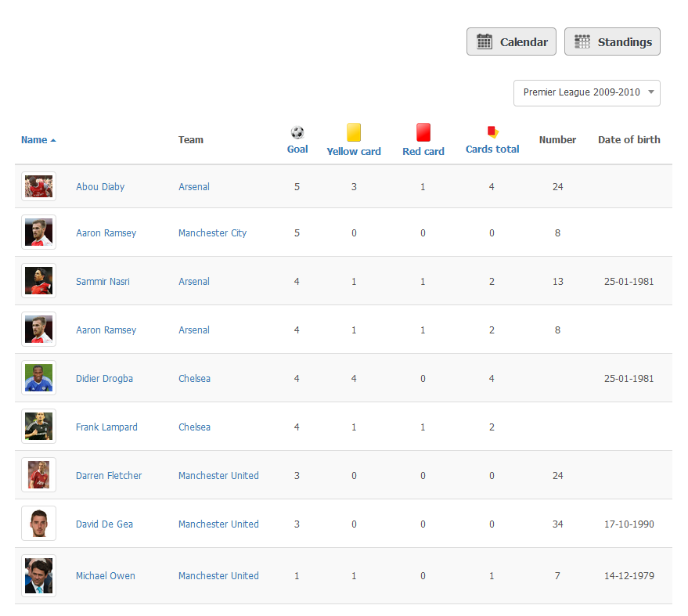Click the Team column header
This screenshot has width=688, height=616.
[x=191, y=140]
